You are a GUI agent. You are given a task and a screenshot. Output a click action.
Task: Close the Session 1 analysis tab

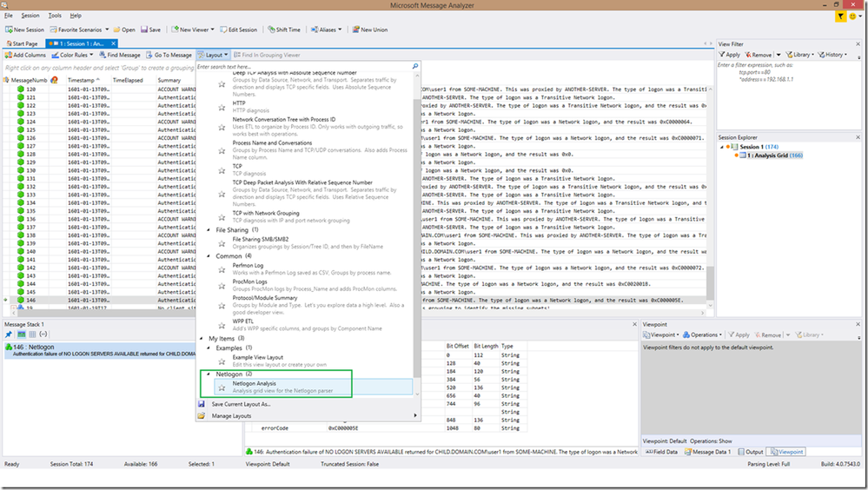[114, 43]
